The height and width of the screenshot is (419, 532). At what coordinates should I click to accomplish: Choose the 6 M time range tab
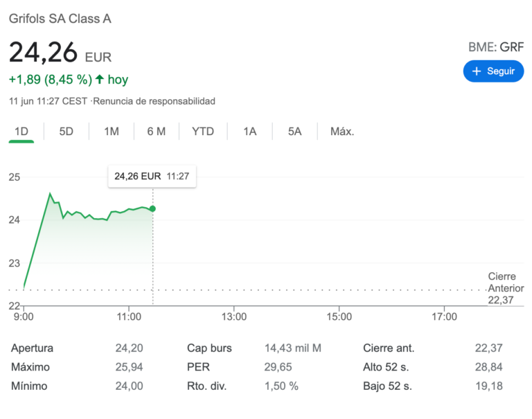(157, 132)
